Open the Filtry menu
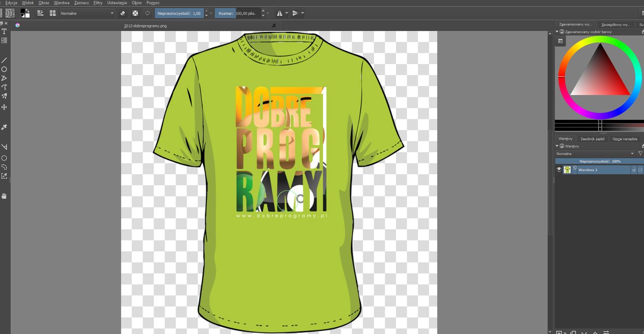 (x=98, y=3)
